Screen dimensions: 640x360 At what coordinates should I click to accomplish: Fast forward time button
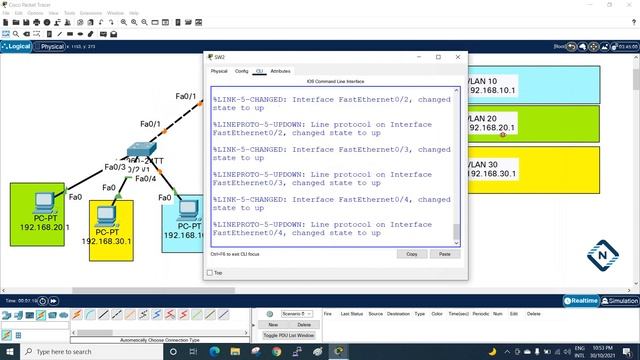click(53, 301)
